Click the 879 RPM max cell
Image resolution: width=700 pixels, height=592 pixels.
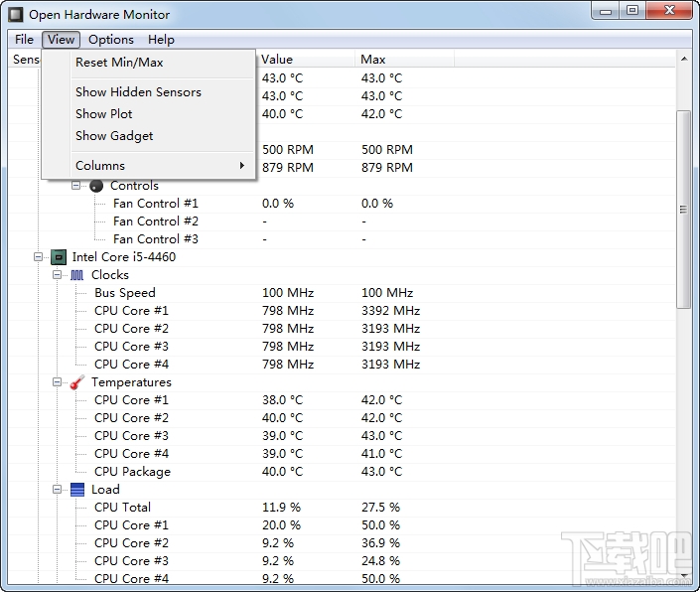tap(387, 168)
